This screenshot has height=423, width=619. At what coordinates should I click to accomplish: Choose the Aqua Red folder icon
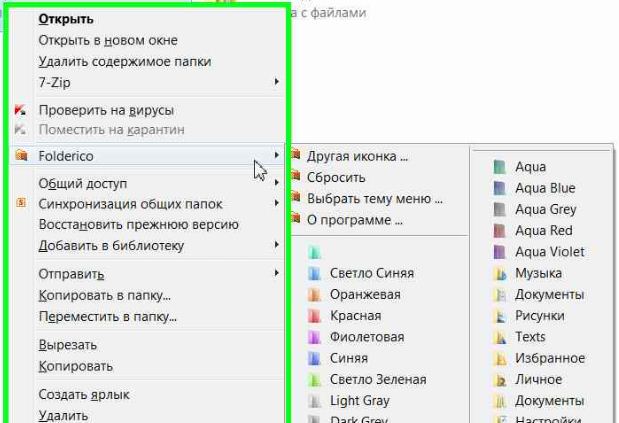point(500,230)
